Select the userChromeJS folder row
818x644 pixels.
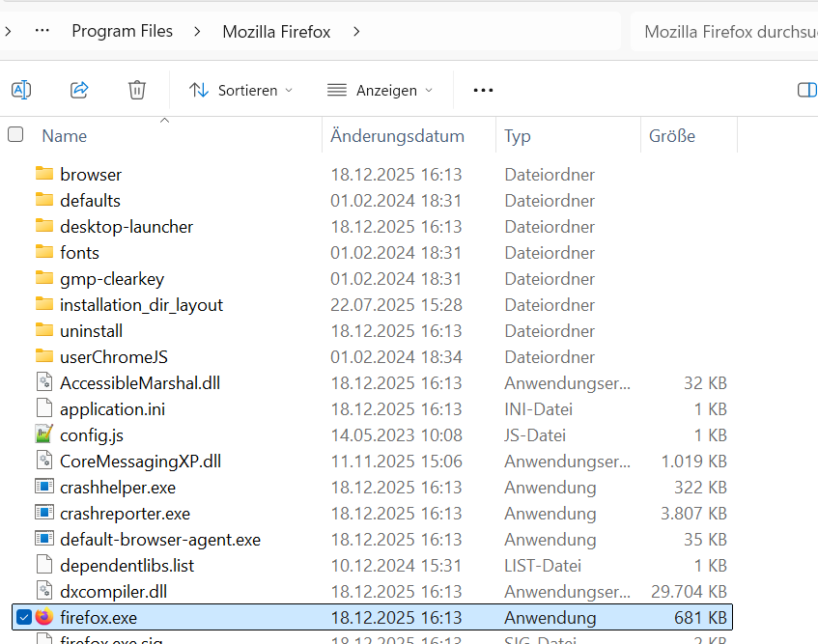[x=113, y=356]
